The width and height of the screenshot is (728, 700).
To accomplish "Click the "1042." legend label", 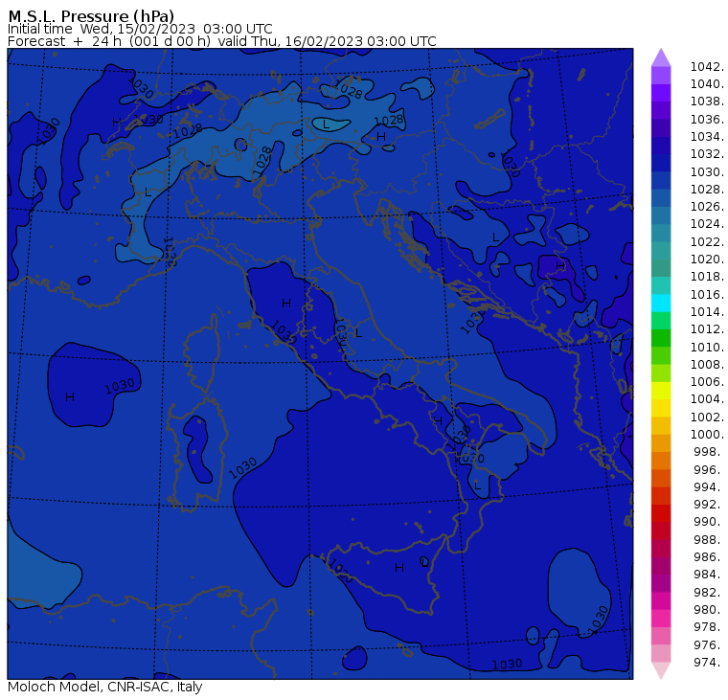I will (707, 67).
